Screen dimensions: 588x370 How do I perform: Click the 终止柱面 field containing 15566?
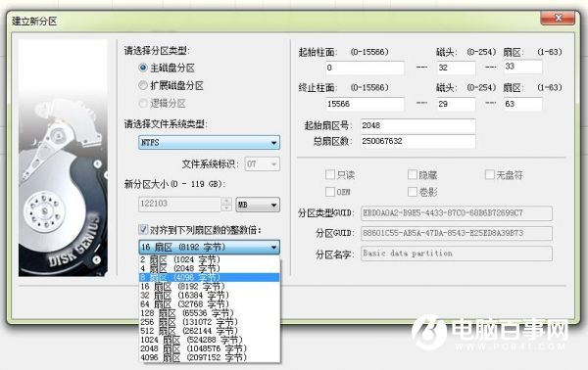[365, 104]
